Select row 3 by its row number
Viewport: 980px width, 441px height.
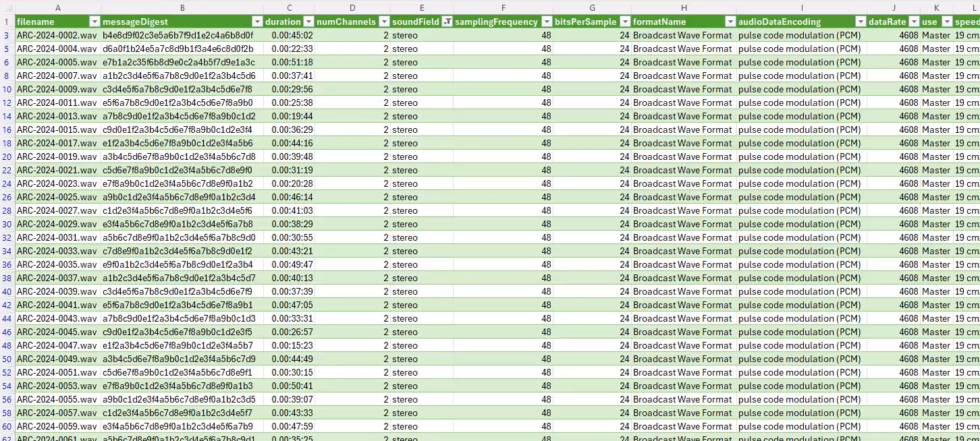7,35
